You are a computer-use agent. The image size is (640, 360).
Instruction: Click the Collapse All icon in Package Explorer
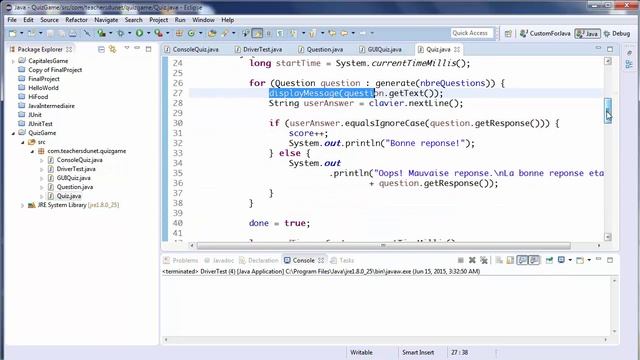click(x=101, y=49)
